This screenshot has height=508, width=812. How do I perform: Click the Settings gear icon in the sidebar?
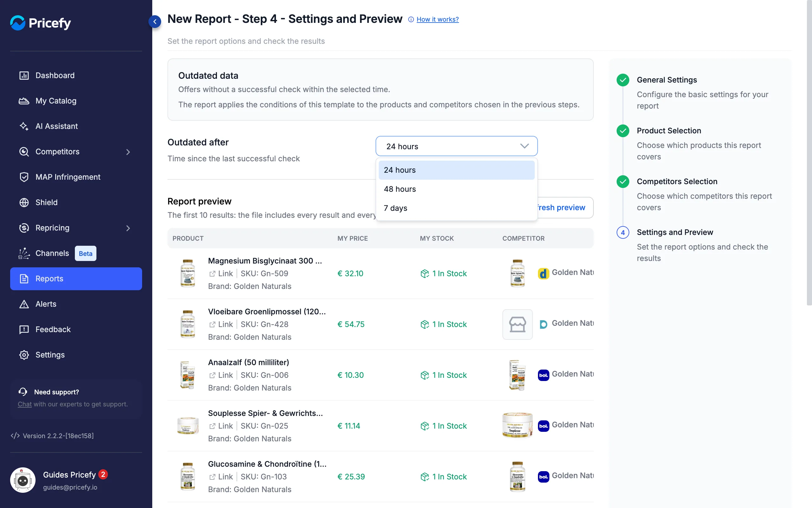point(24,355)
